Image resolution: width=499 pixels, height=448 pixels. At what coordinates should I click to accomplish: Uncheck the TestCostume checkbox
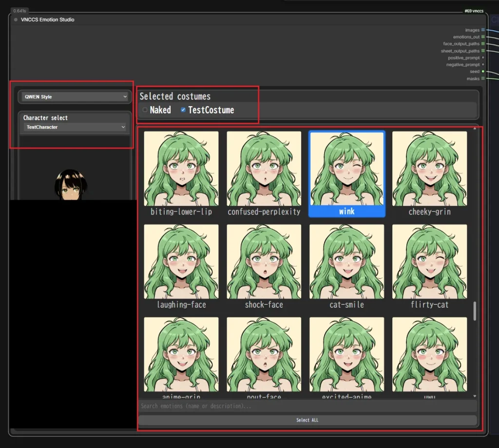pos(183,110)
